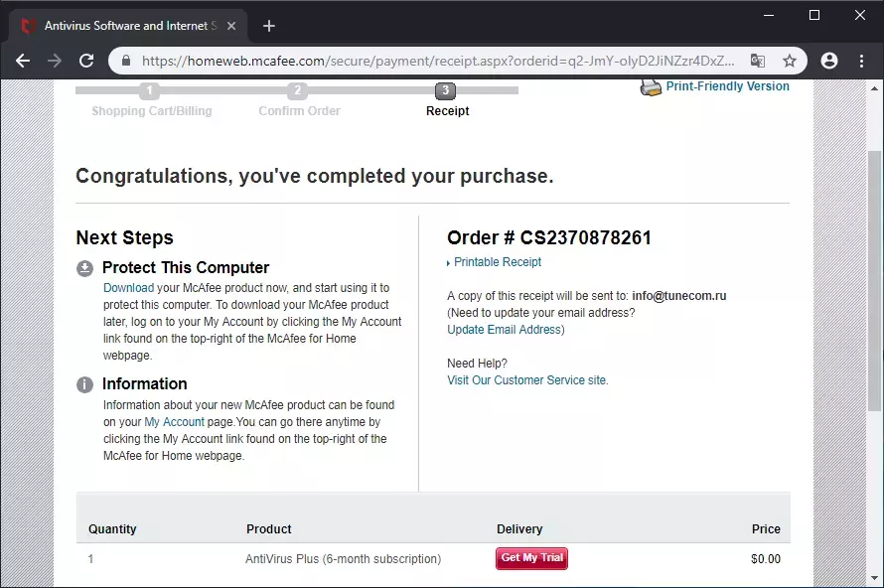This screenshot has height=588, width=884.
Task: Click the Quantity column header
Action: (112, 528)
